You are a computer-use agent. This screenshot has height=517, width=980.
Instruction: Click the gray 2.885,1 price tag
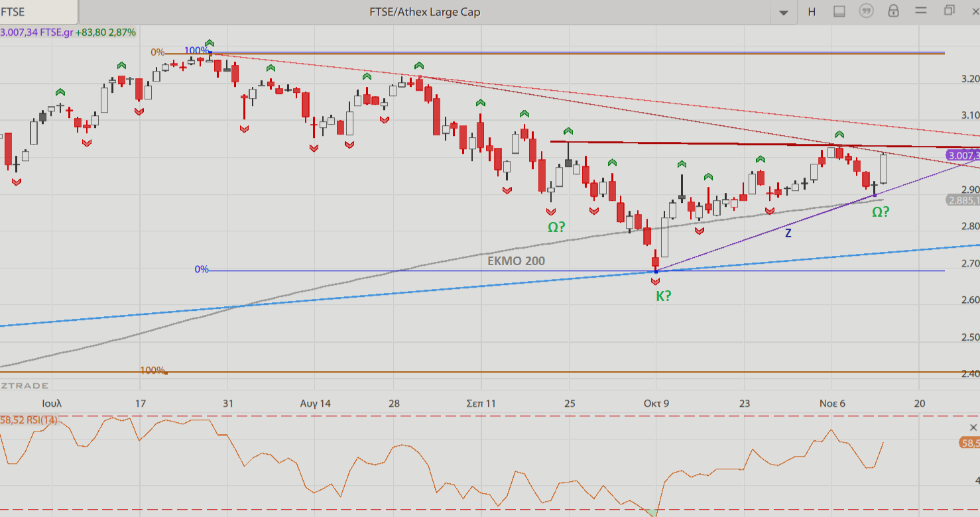click(x=963, y=200)
